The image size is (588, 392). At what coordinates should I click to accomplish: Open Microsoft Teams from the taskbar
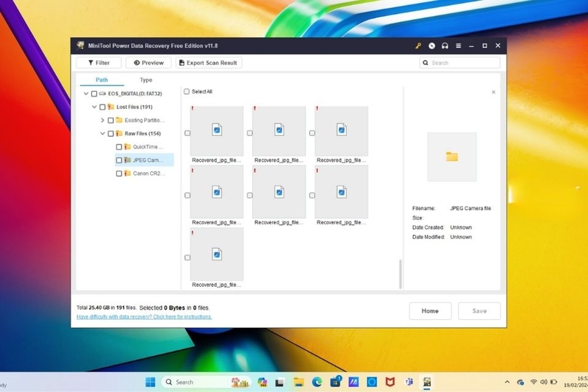tap(409, 382)
